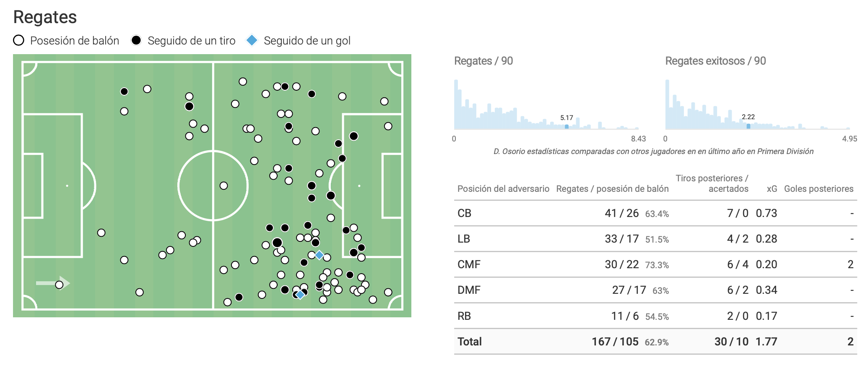The height and width of the screenshot is (366, 868).
Task: Click the Goles posteriores column header
Action: (x=819, y=189)
